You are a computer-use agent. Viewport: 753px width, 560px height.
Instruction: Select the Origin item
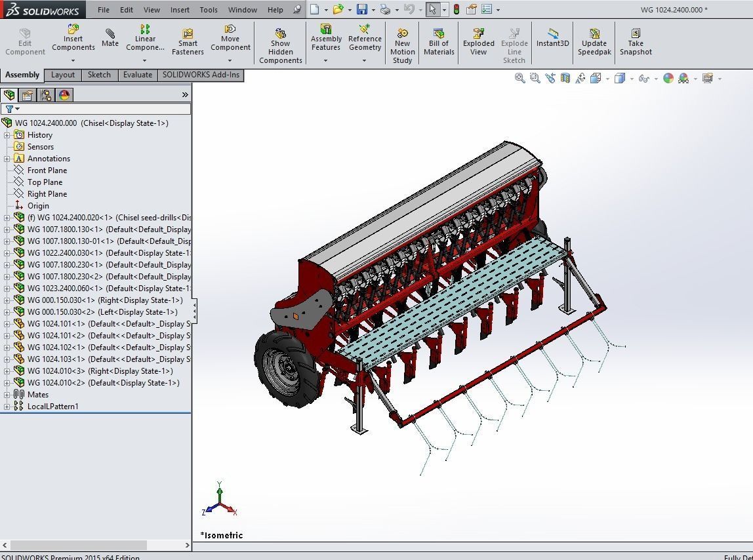(38, 205)
